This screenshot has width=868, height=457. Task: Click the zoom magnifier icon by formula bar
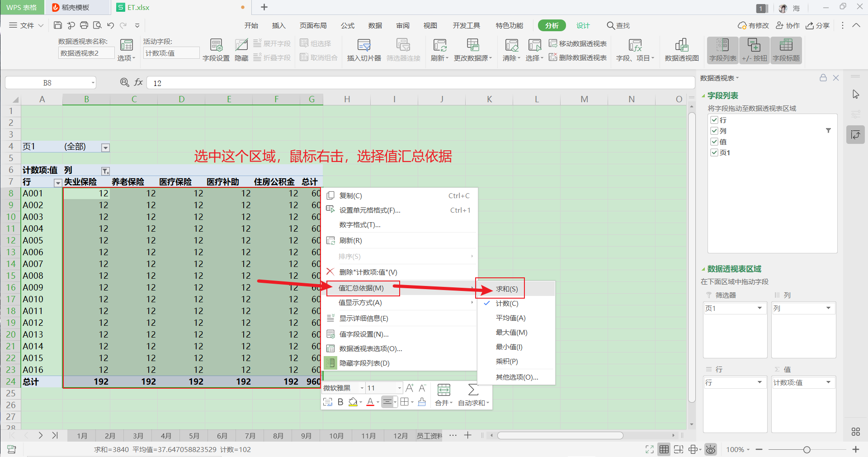[125, 82]
